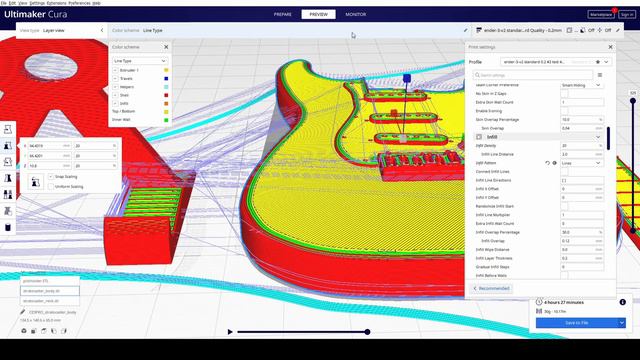Click the pencil icon next to model name
640x360 pixels.
[x=23, y=312]
